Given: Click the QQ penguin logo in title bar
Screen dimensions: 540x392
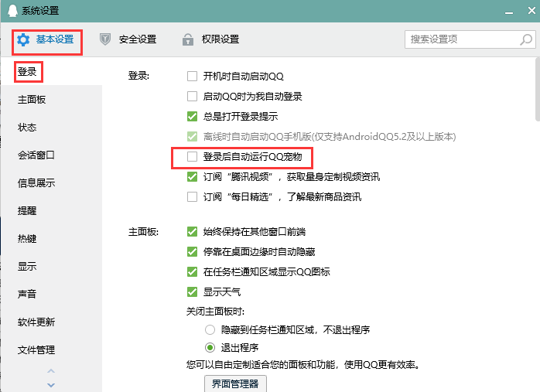Looking at the screenshot, I should pos(12,11).
